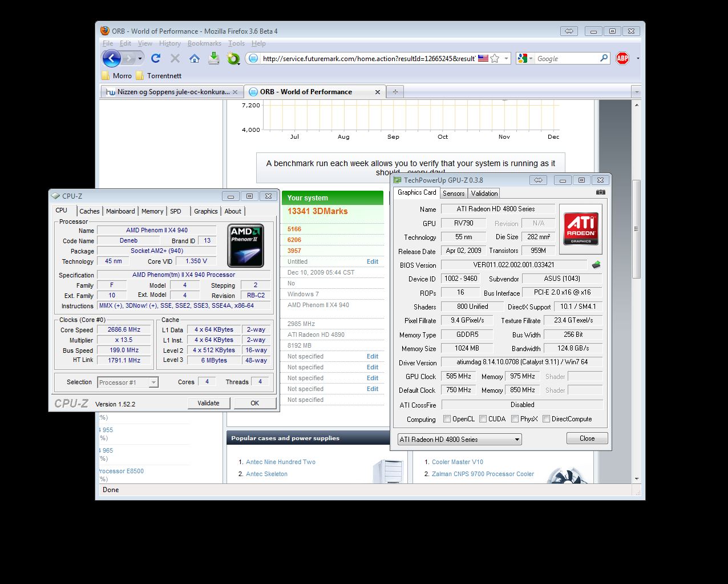
Task: Open the Tools menu in Firefox
Action: point(236,43)
